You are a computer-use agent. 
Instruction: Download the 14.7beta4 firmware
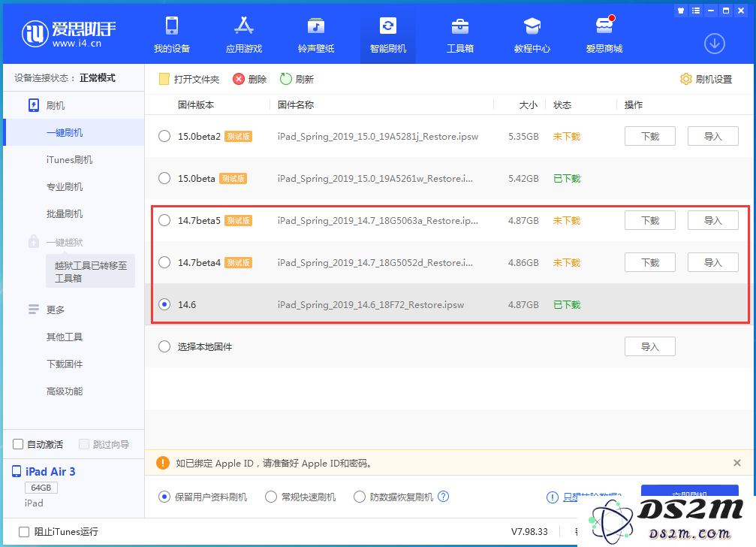650,262
